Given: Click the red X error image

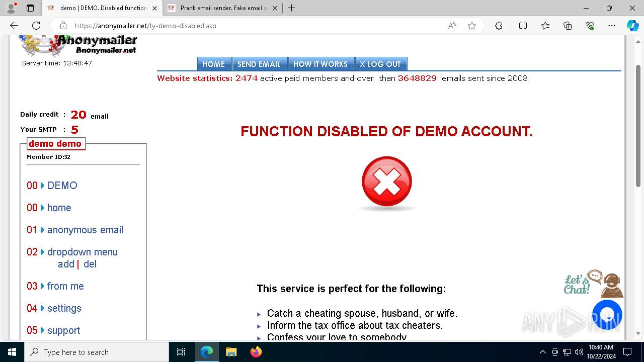Looking at the screenshot, I should click(x=386, y=183).
